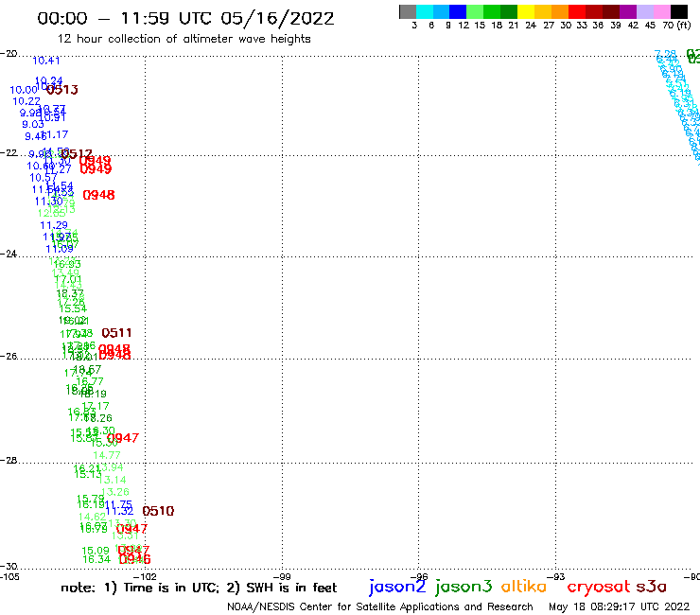
Task: Click the subtitle '12 hour collection of altimeter wave heights'
Action: (184, 39)
